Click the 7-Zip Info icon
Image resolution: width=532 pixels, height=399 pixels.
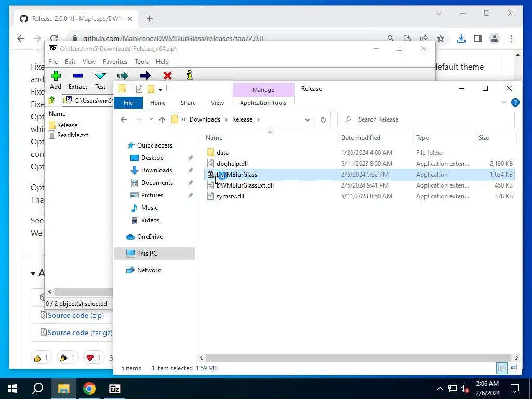[190, 75]
